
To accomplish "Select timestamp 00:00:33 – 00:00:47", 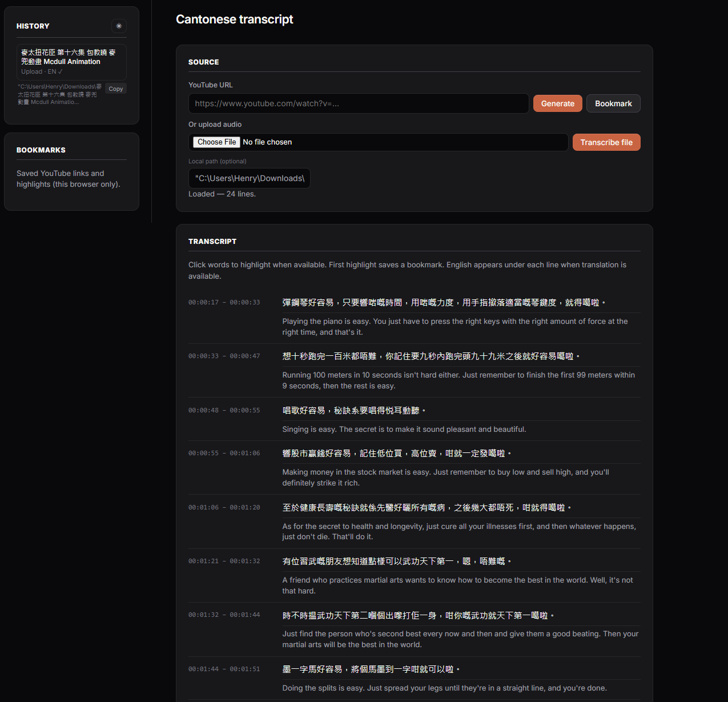I will (224, 356).
